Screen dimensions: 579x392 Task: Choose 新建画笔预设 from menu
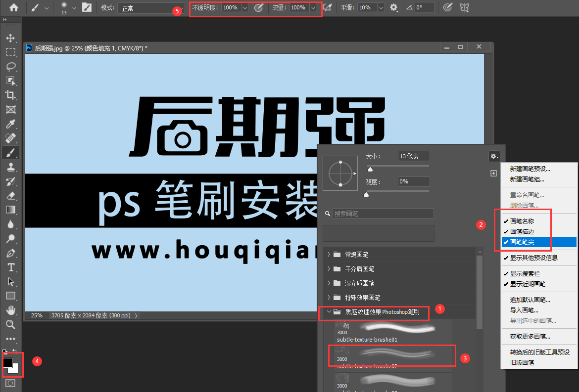[x=530, y=169]
